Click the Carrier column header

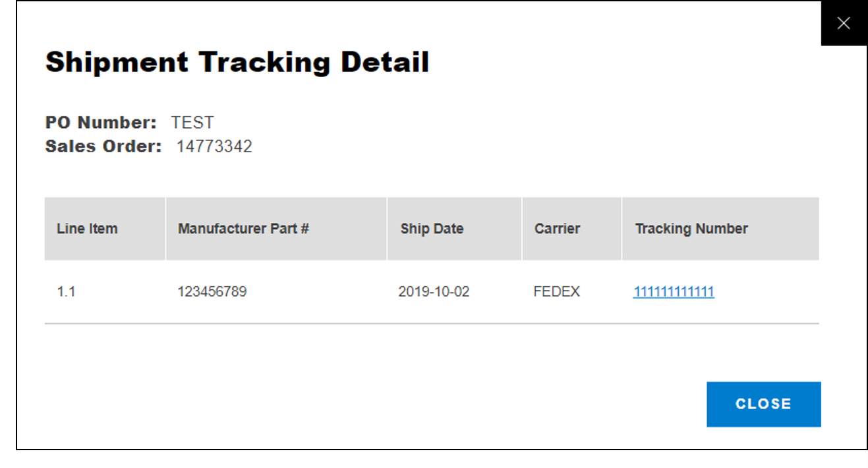[x=557, y=228]
